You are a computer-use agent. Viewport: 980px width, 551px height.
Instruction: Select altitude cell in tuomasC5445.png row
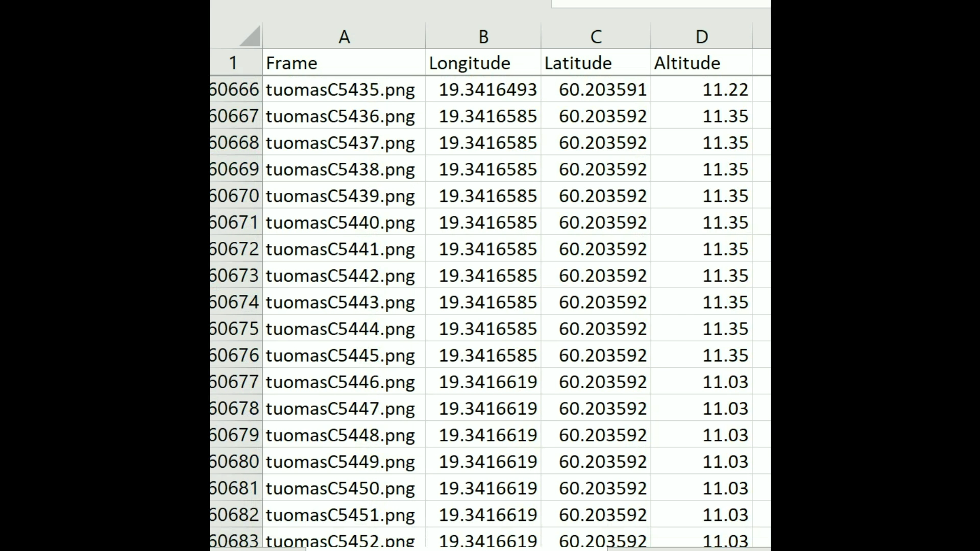pos(701,355)
